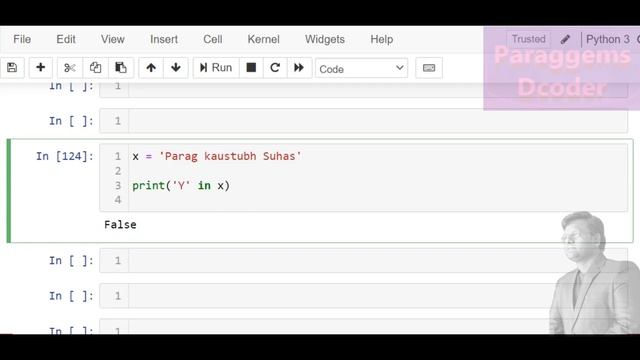Insert a cell below with the plus icon
The width and height of the screenshot is (640, 360).
(40, 68)
